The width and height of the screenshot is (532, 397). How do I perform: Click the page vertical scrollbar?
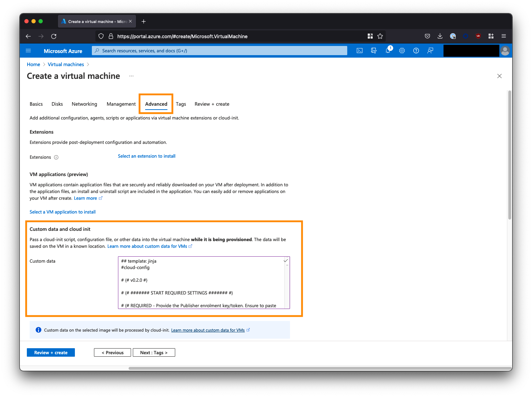(510, 155)
